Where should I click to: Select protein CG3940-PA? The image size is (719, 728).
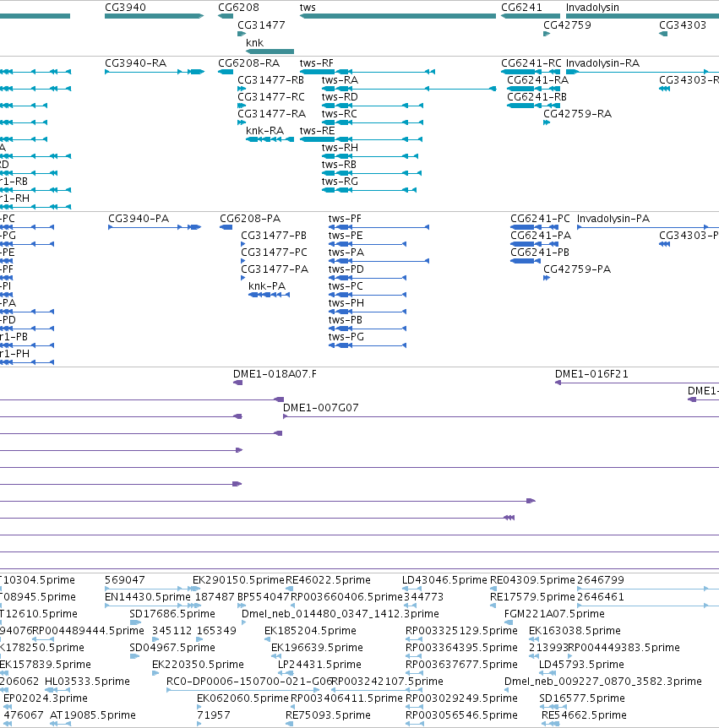[139, 219]
